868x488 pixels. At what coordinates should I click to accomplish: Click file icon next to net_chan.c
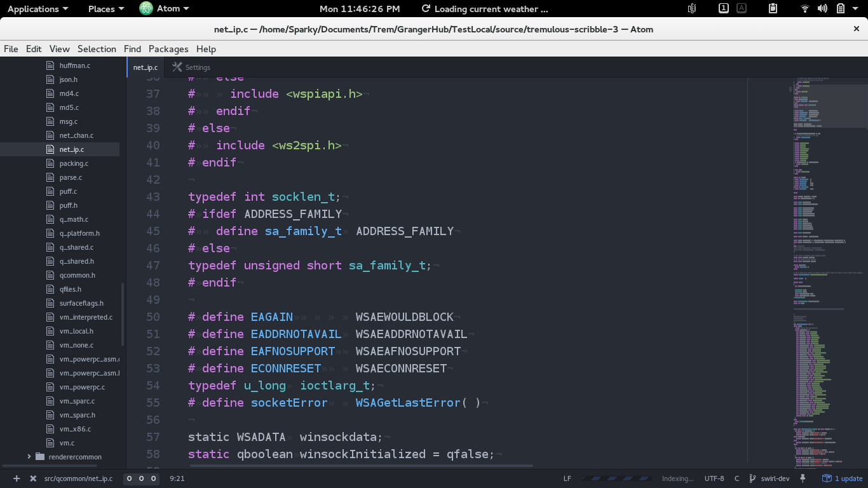click(x=51, y=135)
